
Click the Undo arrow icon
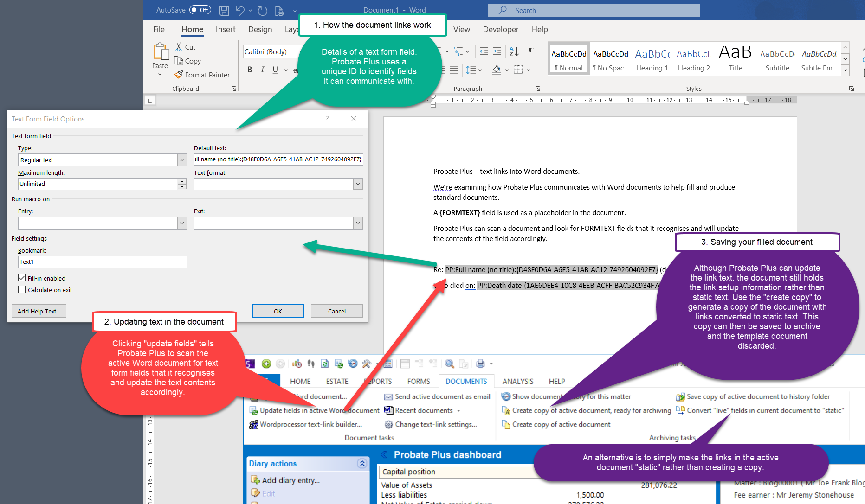(x=240, y=10)
